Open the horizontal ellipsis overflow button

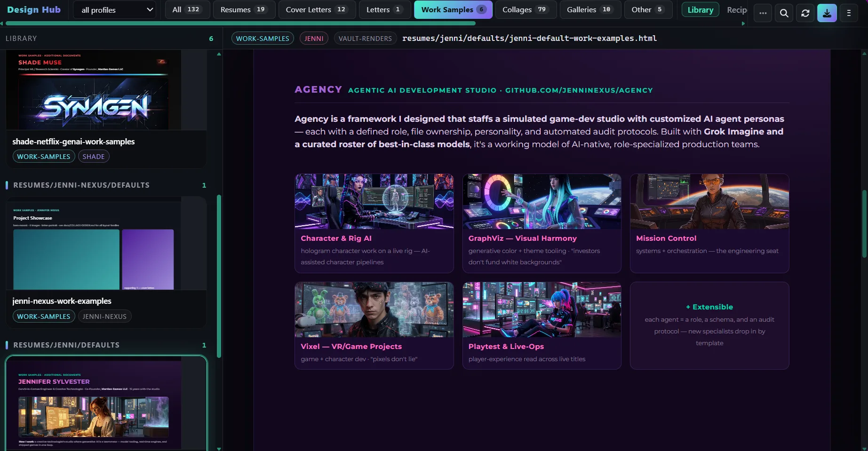click(x=763, y=13)
